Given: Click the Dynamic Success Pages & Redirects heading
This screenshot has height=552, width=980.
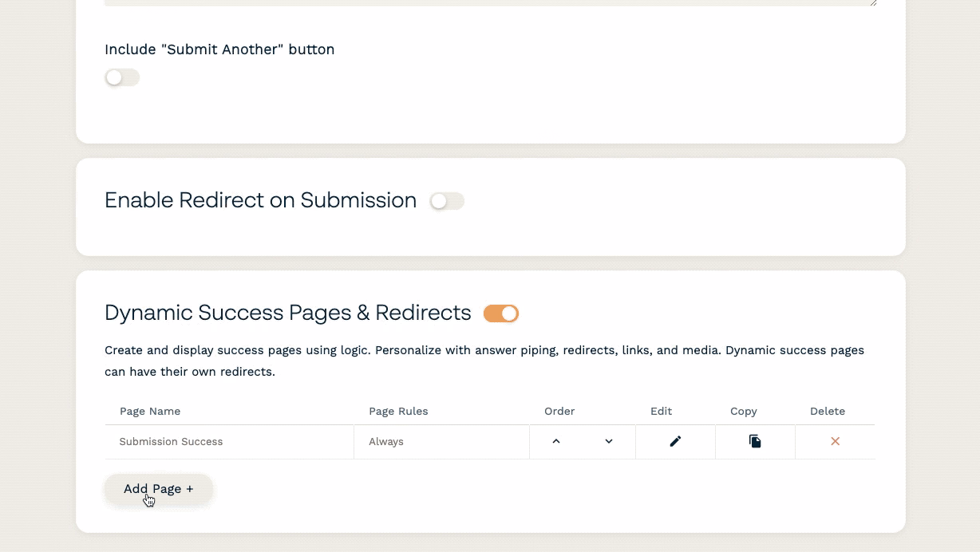Looking at the screenshot, I should coord(287,313).
